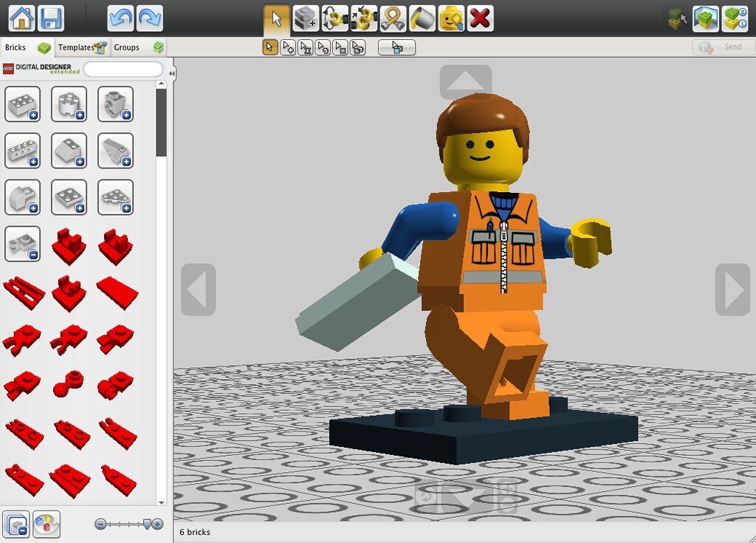This screenshot has height=543, width=756.
Task: Expand the curved arch bricks category
Action: click(x=23, y=197)
